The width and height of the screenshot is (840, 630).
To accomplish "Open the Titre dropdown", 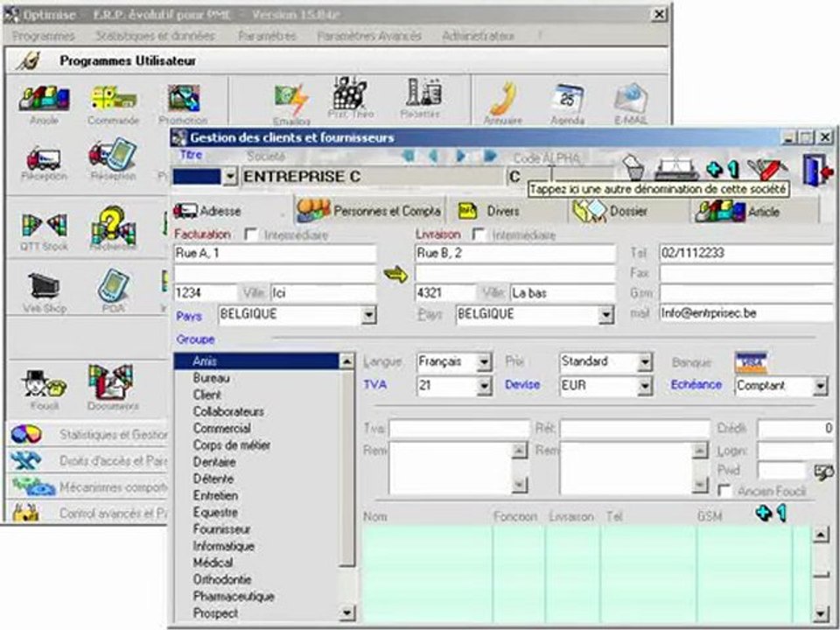I will tap(230, 176).
